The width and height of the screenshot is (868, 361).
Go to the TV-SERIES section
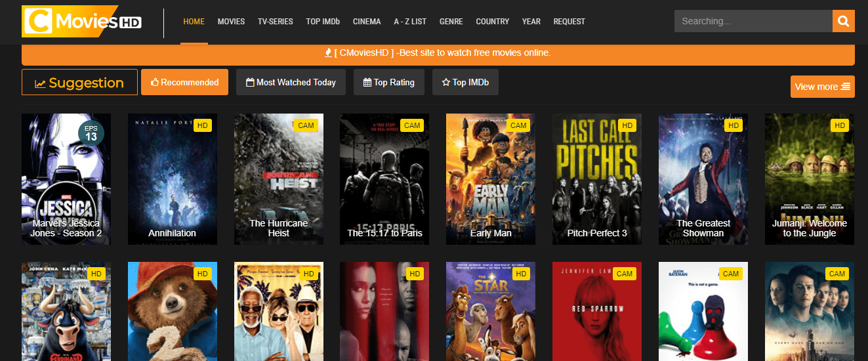[x=276, y=22]
